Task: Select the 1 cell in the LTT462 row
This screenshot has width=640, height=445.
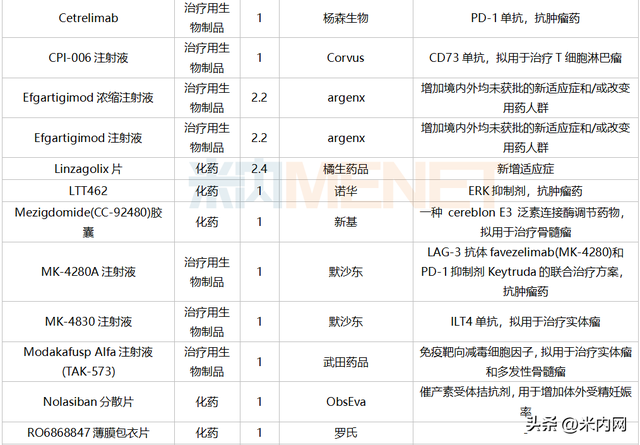Action: 259,191
